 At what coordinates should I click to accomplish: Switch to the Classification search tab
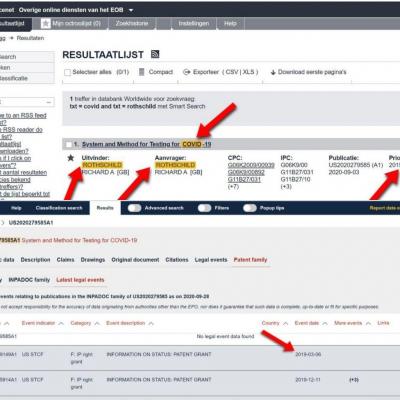[x=59, y=208]
